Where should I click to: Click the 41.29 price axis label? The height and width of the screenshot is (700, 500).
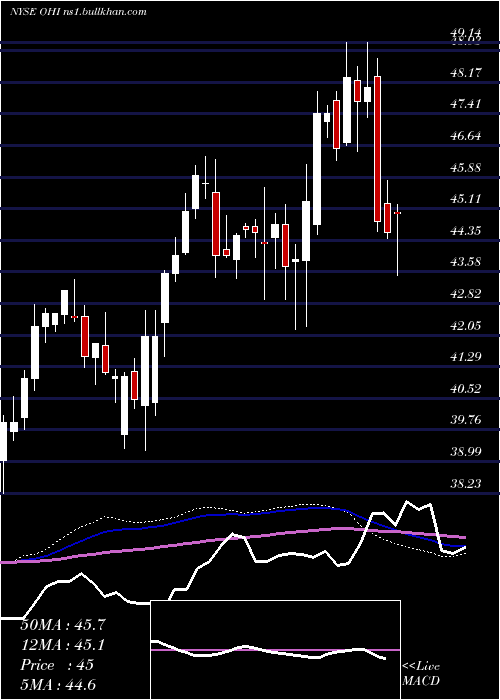pyautogui.click(x=466, y=356)
